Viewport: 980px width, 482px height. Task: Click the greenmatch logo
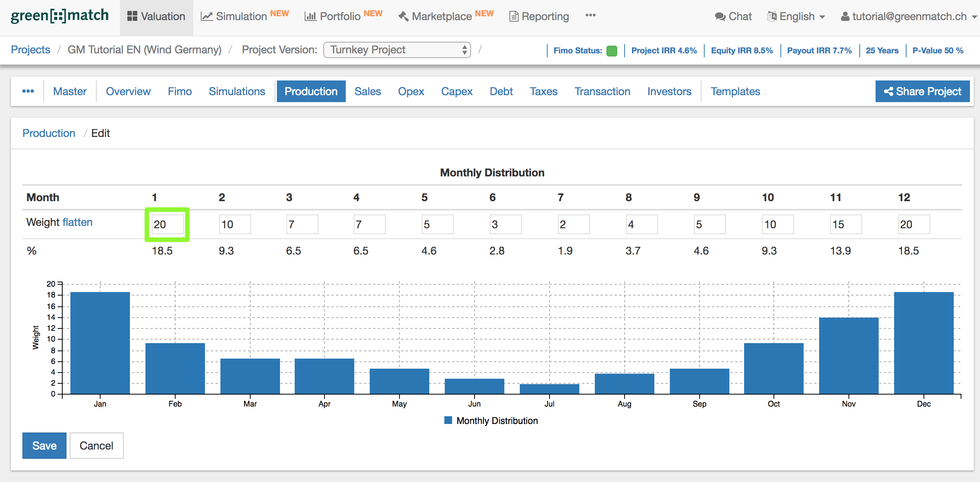click(x=60, y=15)
